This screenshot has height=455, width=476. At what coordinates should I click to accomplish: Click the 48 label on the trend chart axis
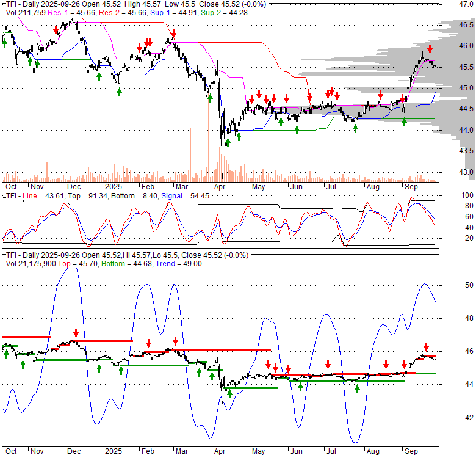click(x=469, y=318)
